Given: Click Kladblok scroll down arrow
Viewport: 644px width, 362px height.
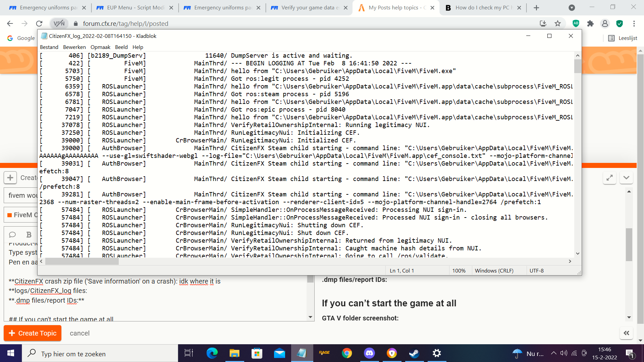Looking at the screenshot, I should point(577,254).
